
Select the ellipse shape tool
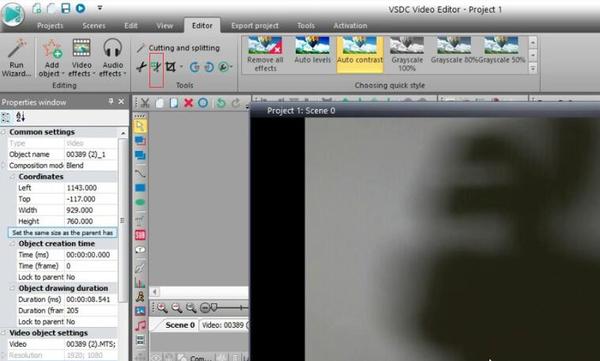[x=140, y=203]
